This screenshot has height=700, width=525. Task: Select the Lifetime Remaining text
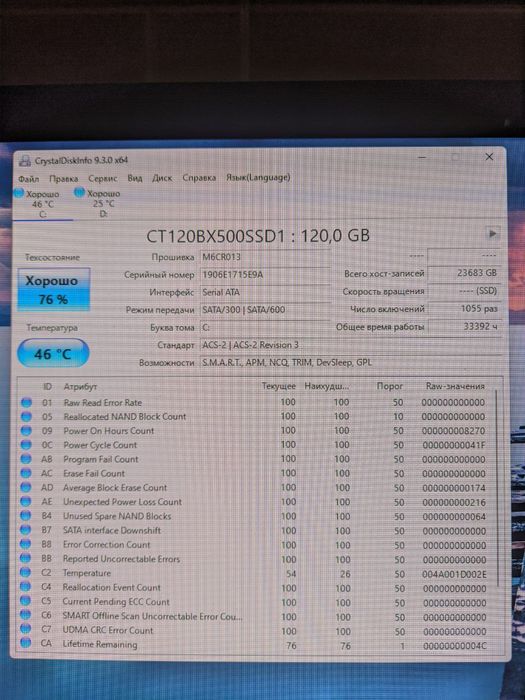coord(100,644)
